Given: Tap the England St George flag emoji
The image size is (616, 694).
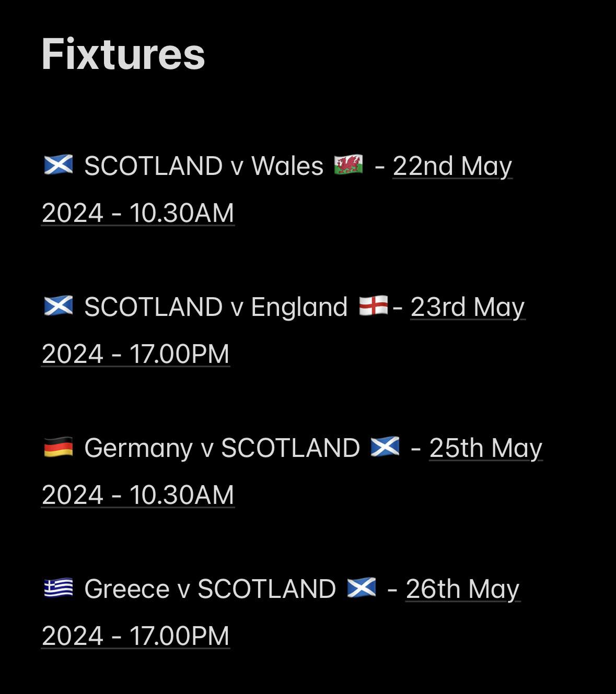Looking at the screenshot, I should [x=374, y=306].
